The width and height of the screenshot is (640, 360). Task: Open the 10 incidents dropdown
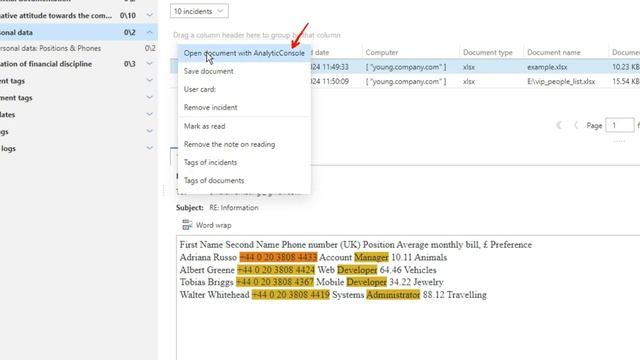click(199, 11)
